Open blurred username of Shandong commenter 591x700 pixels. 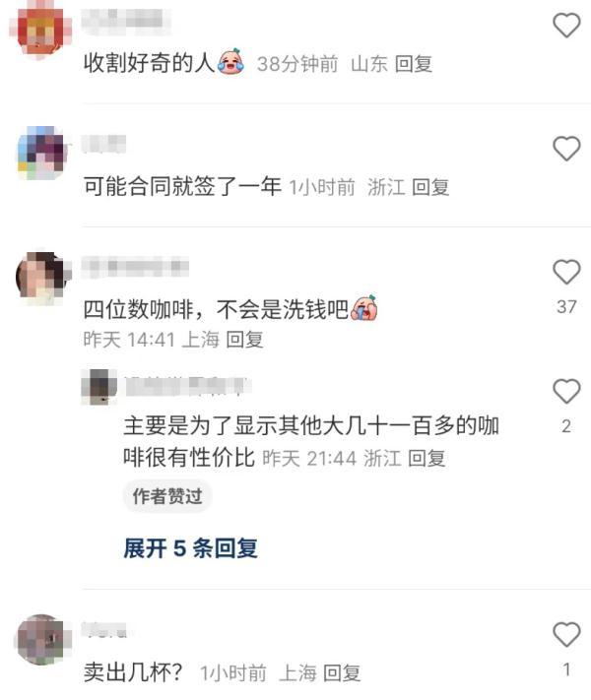[125, 20]
